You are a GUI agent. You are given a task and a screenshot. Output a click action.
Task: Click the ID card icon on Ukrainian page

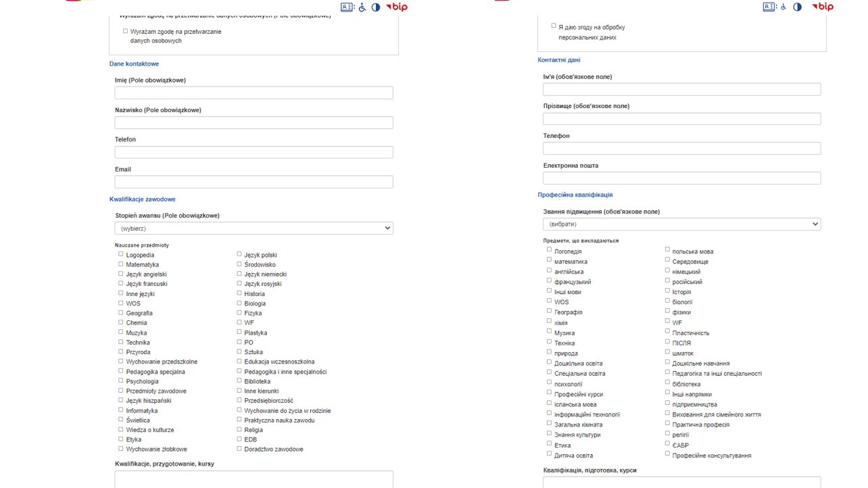point(770,7)
